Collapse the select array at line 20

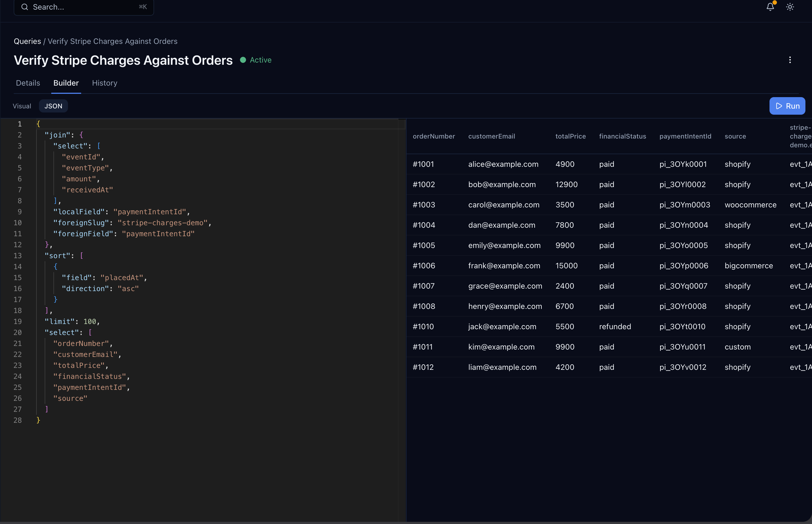click(30, 333)
